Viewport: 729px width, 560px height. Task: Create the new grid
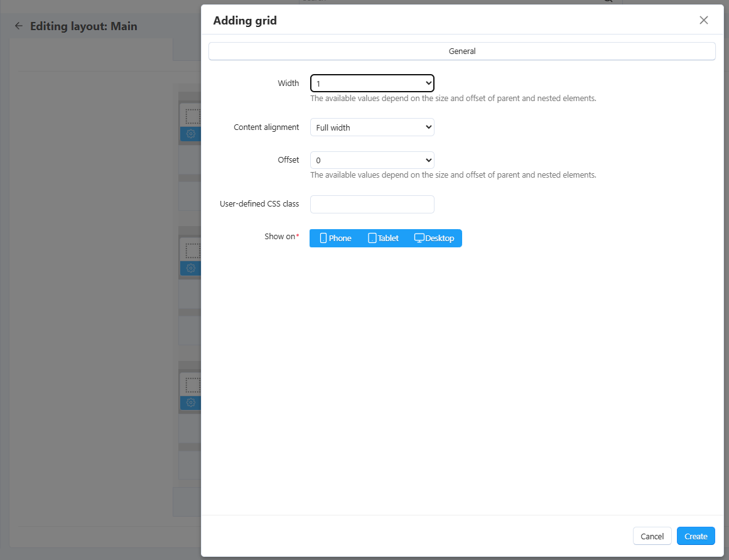696,536
